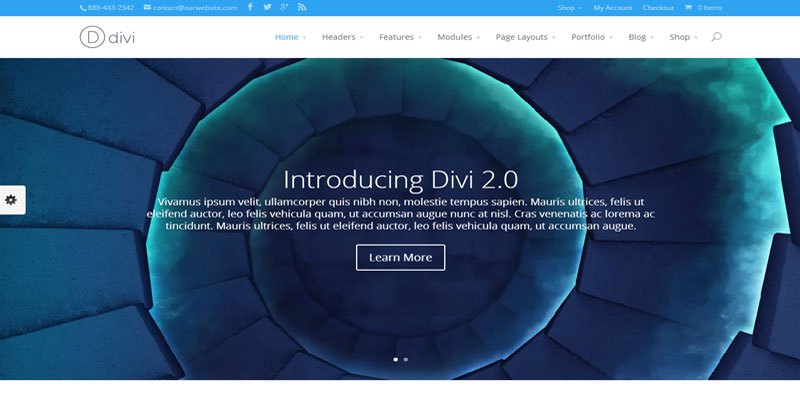Viewport: 800px width, 400px height.
Task: Open the RSS feed icon
Action: coord(302,7)
